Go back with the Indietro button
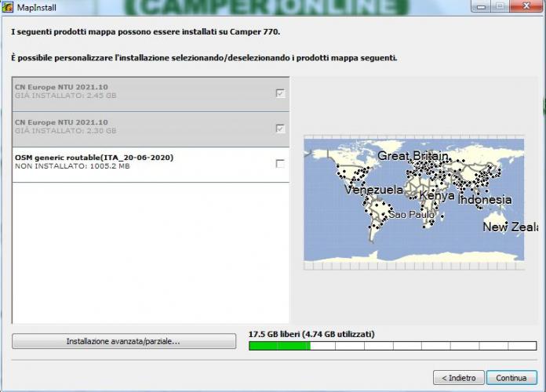This screenshot has width=546, height=392. [457, 377]
